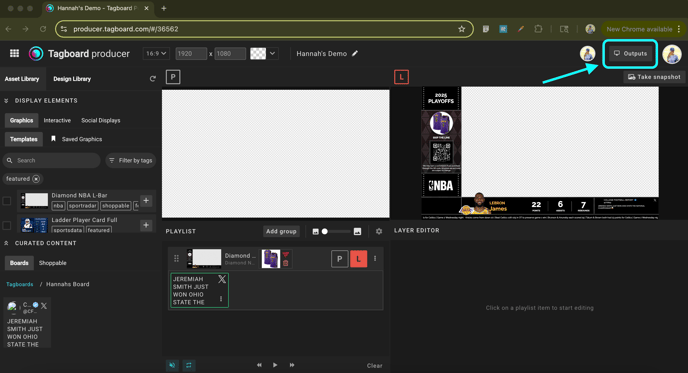Check the Diamond NBA L-Bar checkbox
Screen dimensions: 688x373
coord(7,201)
